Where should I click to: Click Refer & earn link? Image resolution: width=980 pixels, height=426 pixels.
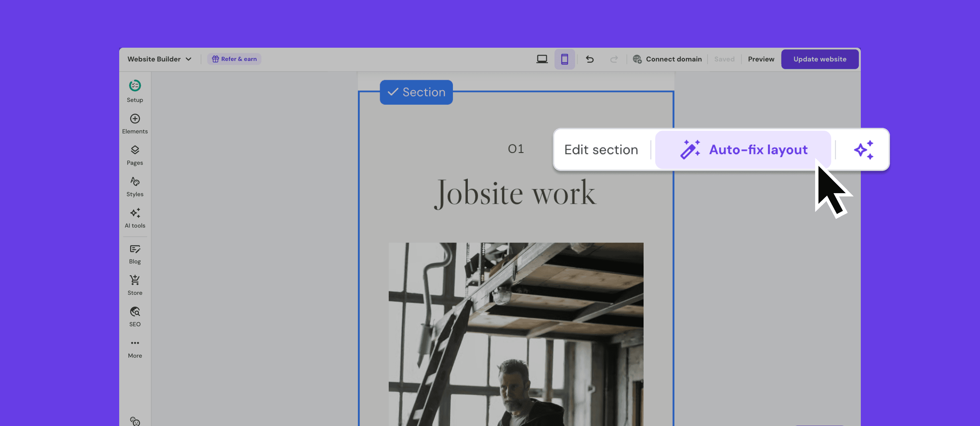[x=234, y=59]
